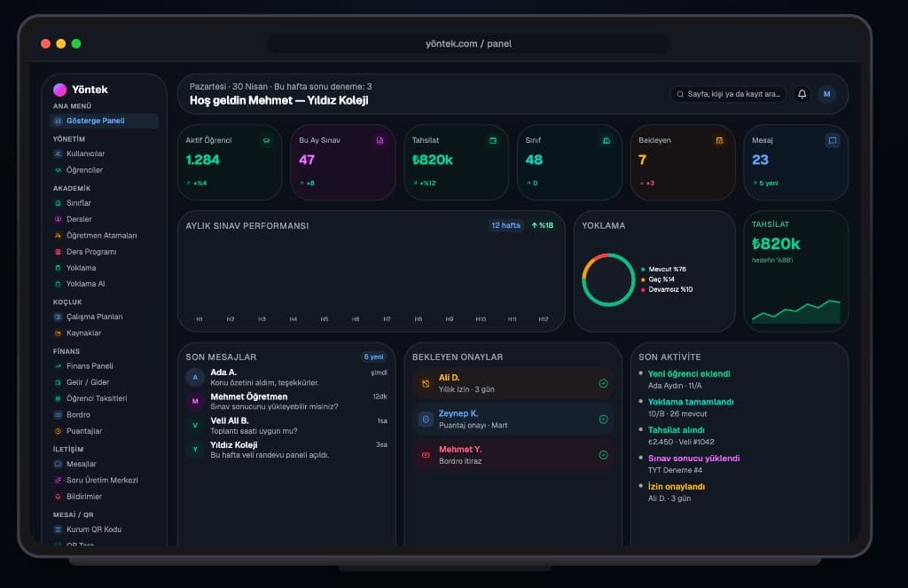The height and width of the screenshot is (588, 908).
Task: Click the Yoklama attendance donut chart
Action: [x=608, y=279]
